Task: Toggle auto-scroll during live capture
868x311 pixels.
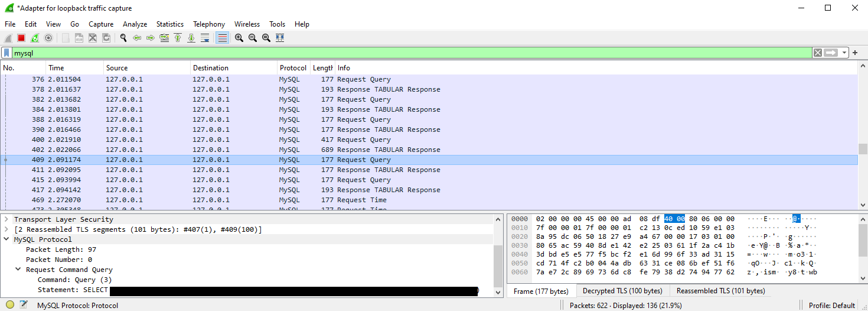Action: tap(205, 38)
